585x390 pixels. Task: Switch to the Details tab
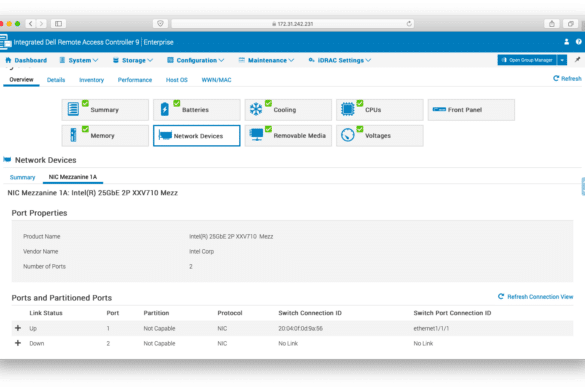pos(56,80)
